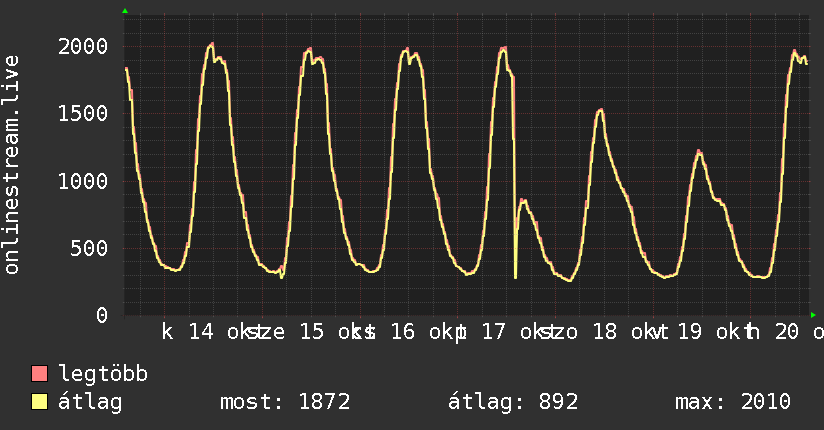
Task: Click the 500 y-axis label
Action: point(89,248)
